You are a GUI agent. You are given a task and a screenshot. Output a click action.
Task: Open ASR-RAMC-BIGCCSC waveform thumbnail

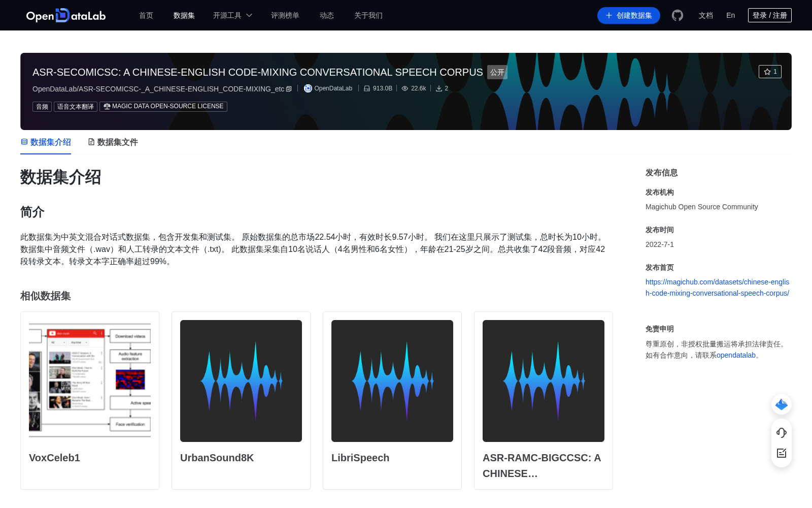[x=544, y=381]
